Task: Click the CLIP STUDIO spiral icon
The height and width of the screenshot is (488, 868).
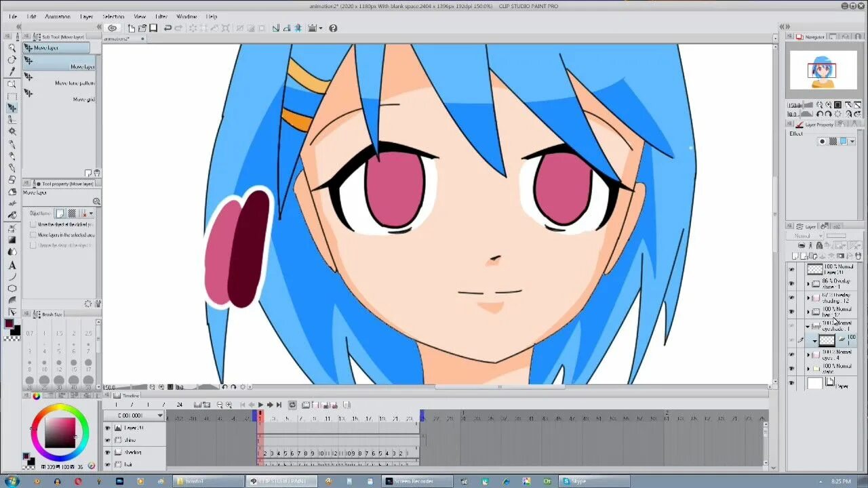Action: pos(112,28)
